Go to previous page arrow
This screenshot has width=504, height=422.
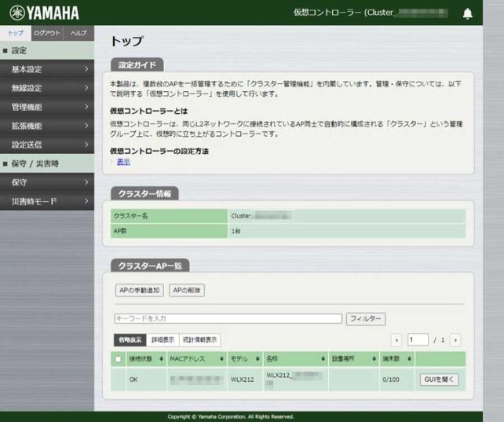[396, 340]
